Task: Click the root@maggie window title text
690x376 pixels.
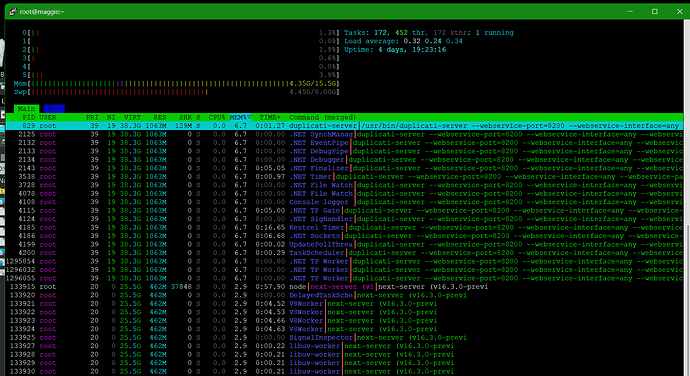Action: tap(42, 11)
